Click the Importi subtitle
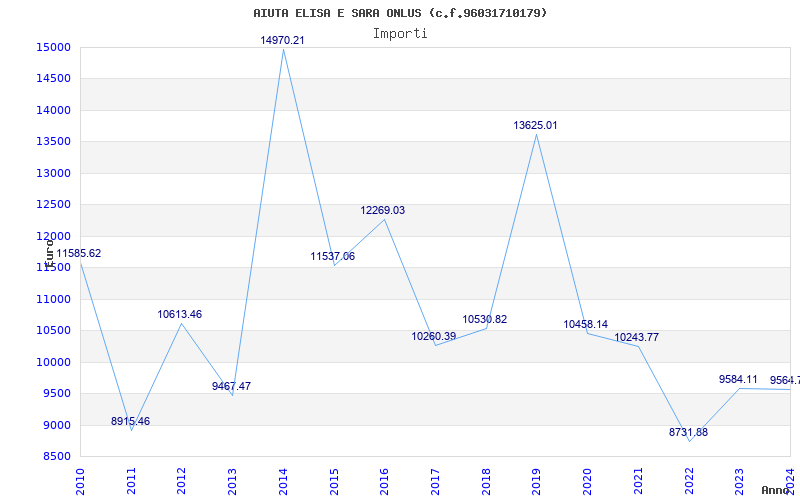This screenshot has width=800, height=500. click(400, 34)
